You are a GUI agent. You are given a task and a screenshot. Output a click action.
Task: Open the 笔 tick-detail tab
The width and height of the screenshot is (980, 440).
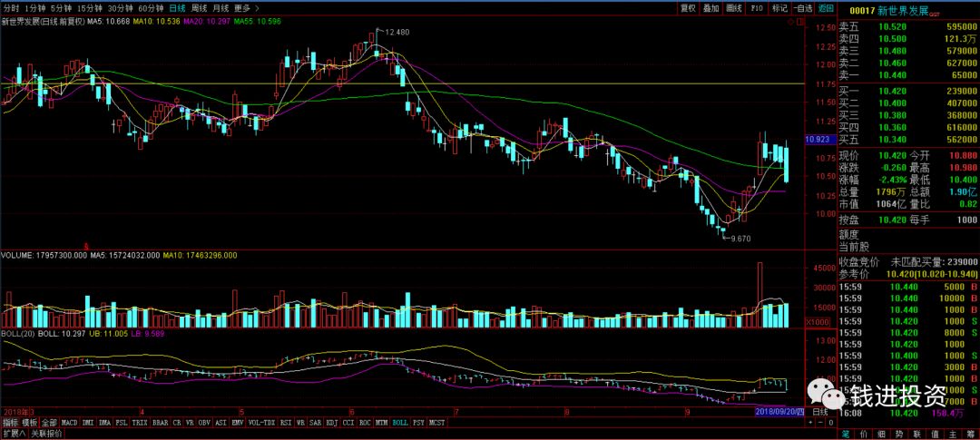click(846, 433)
